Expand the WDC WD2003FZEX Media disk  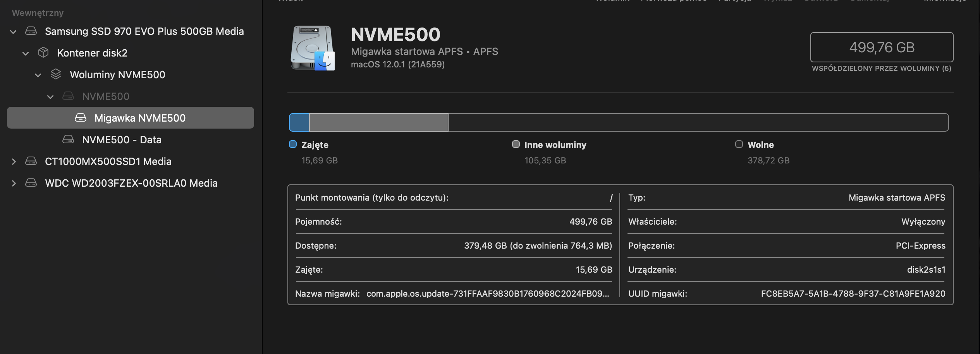(x=14, y=183)
